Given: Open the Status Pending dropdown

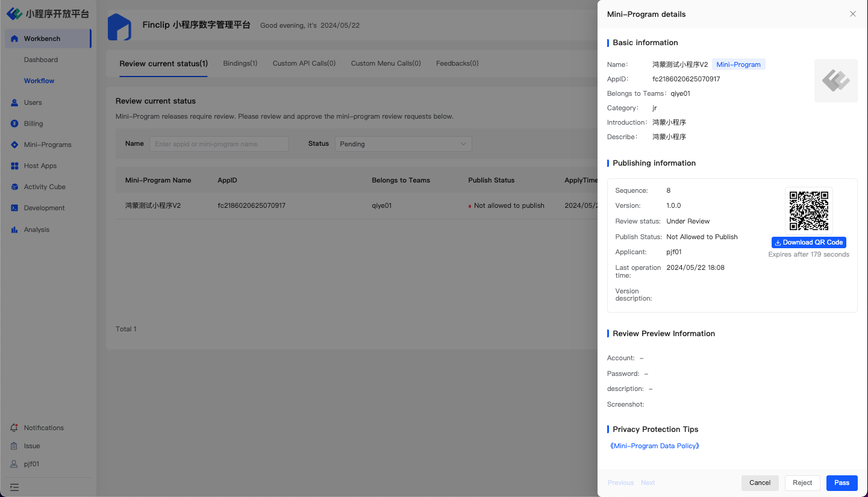Looking at the screenshot, I should [x=403, y=144].
